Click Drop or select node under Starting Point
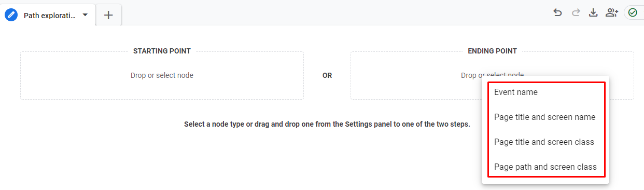This screenshot has width=644, height=190. [x=162, y=75]
